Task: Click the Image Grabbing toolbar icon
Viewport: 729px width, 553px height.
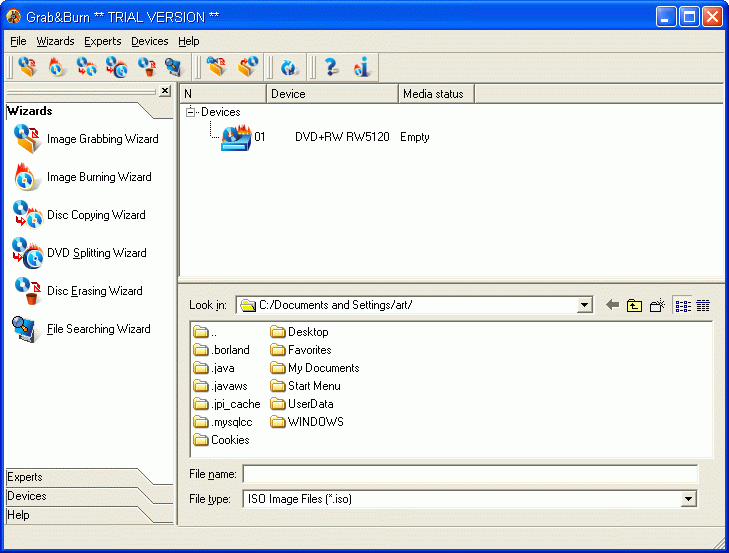Action: tap(28, 67)
